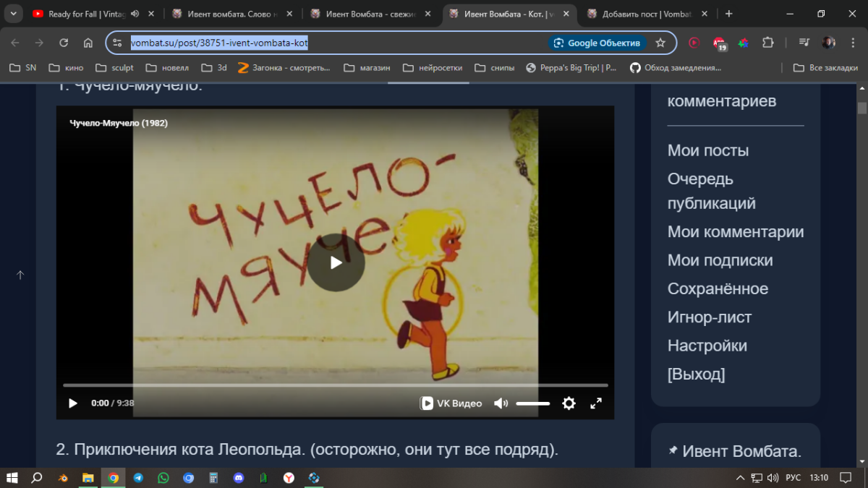The width and height of the screenshot is (868, 488).
Task: Open WhatsApp from the taskbar
Action: tap(163, 478)
